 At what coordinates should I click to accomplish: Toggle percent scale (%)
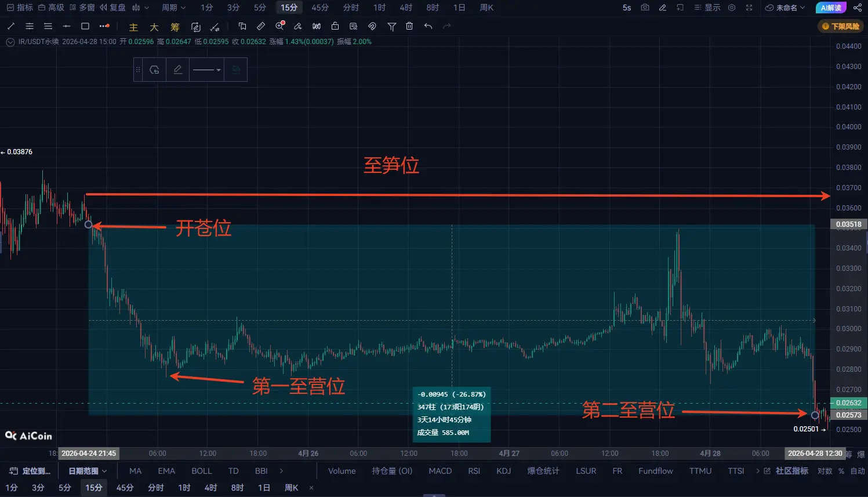(x=841, y=471)
